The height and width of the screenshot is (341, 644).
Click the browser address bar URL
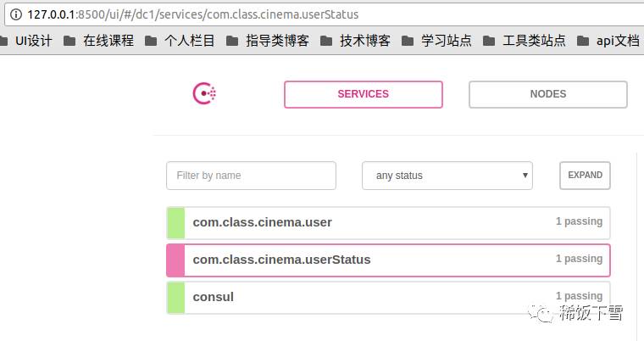pyautogui.click(x=192, y=14)
